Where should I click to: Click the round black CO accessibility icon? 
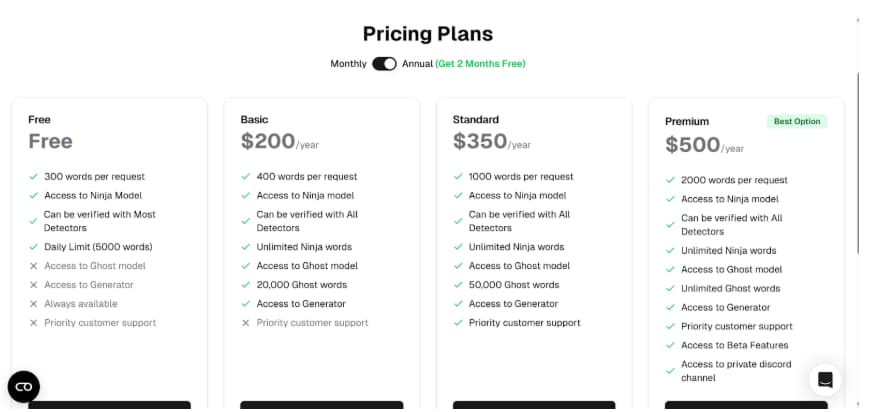[x=24, y=387]
